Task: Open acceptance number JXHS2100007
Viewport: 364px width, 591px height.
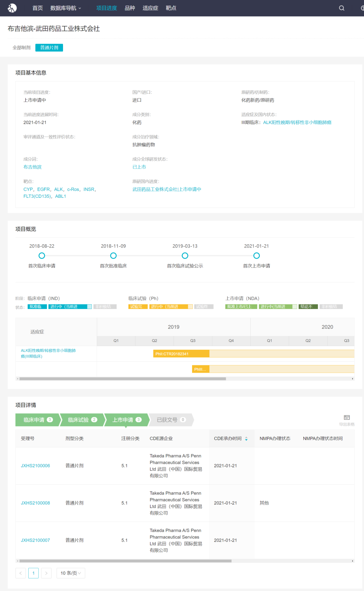Action: tap(35, 540)
